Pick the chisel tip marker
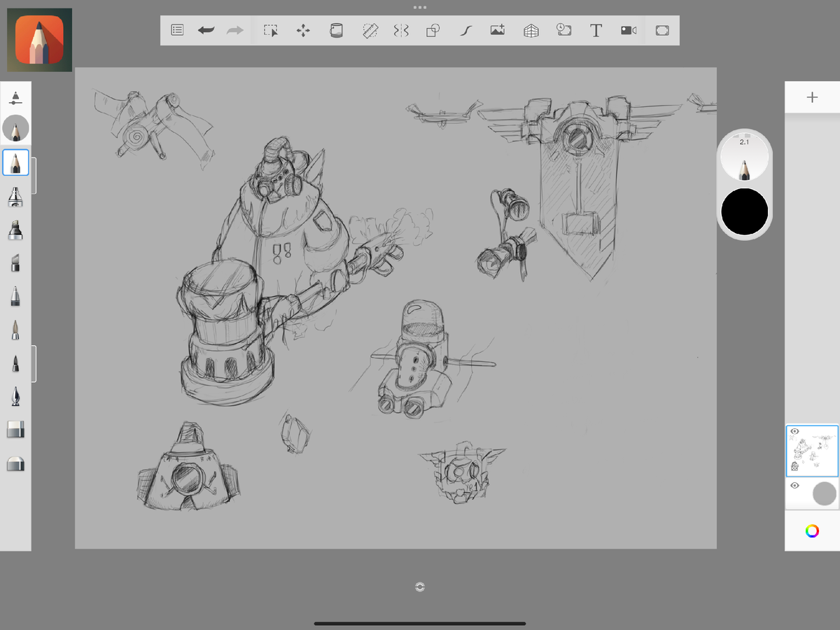This screenshot has width=840, height=630. tap(15, 263)
